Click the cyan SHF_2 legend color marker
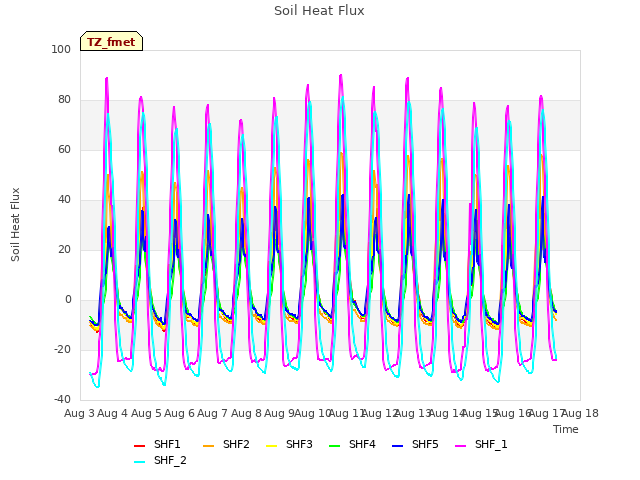Screen dimensions: 640x480 (x=140, y=462)
